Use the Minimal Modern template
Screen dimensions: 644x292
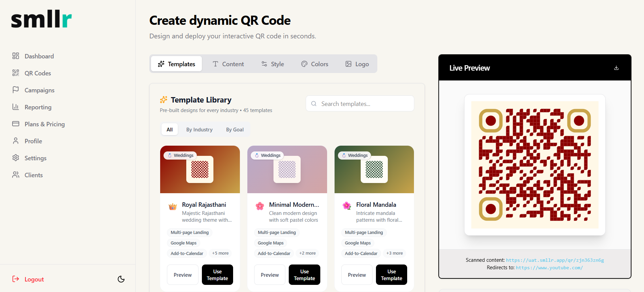pos(304,275)
